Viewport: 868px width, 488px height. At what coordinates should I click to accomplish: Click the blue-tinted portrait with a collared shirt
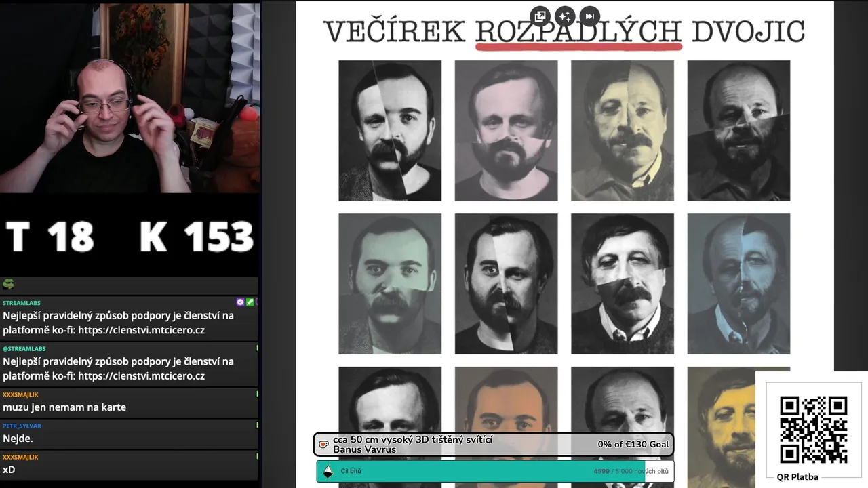point(738,284)
